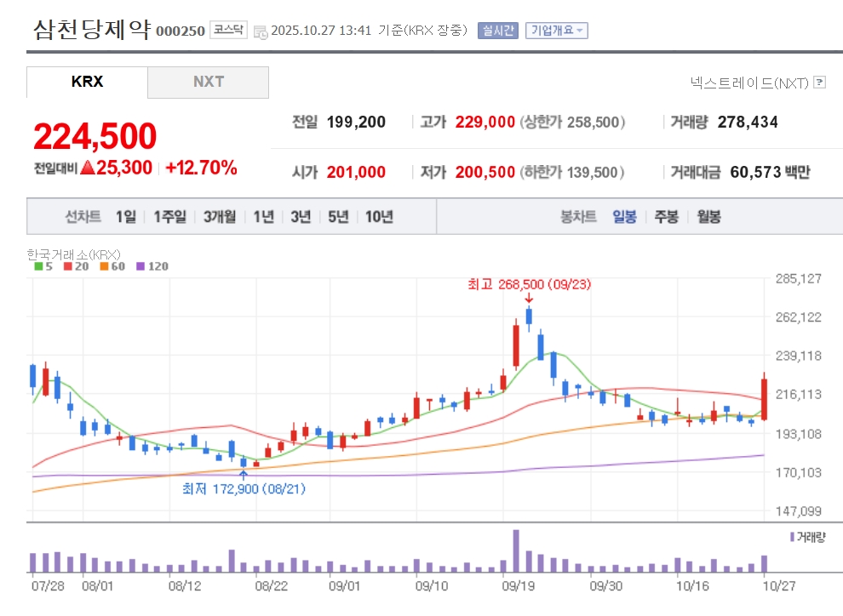Click the red up-triangle price change icon

click(x=87, y=168)
